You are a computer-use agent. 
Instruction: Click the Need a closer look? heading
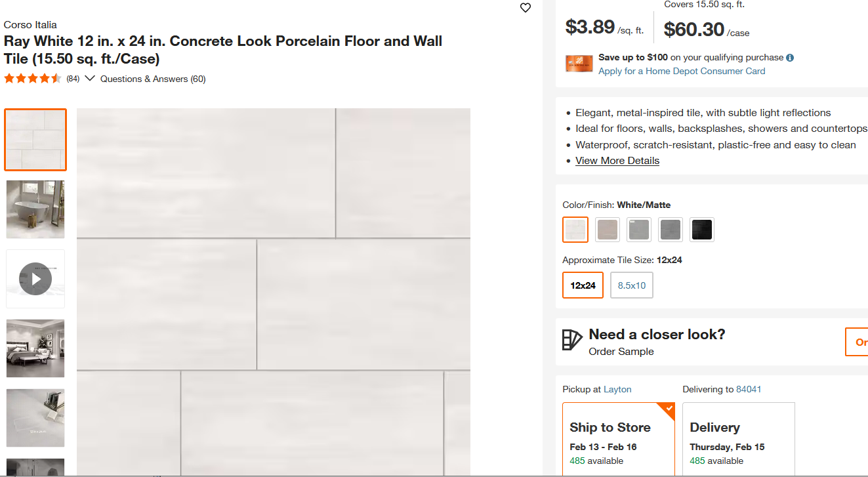(x=657, y=335)
